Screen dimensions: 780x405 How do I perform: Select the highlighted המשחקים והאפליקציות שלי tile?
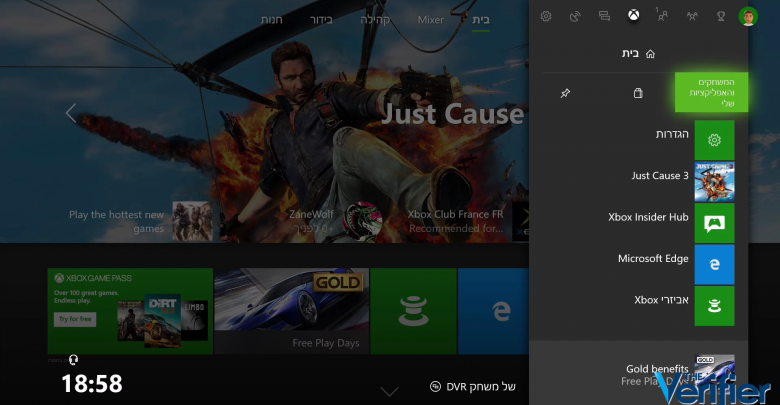[711, 92]
